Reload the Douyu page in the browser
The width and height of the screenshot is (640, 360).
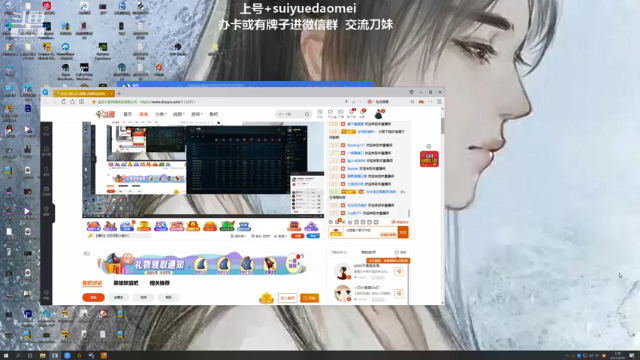click(x=63, y=102)
